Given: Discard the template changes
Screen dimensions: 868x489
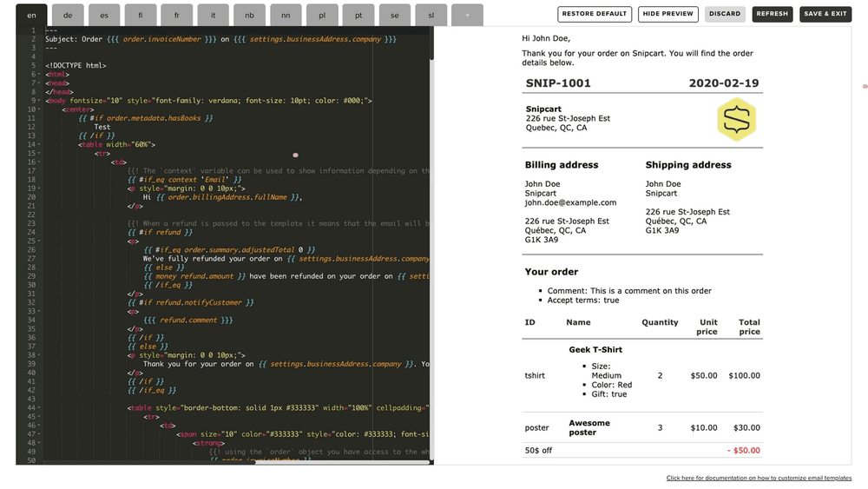Looking at the screenshot, I should (x=724, y=14).
